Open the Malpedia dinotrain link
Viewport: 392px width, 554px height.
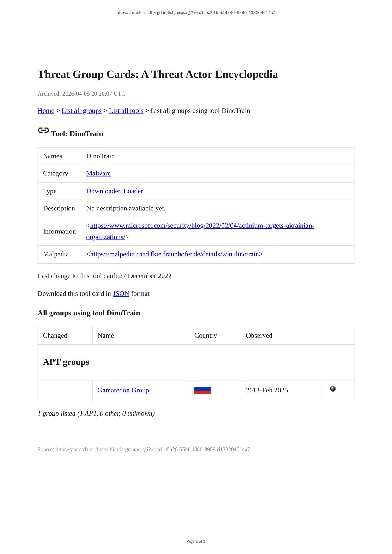tap(174, 254)
